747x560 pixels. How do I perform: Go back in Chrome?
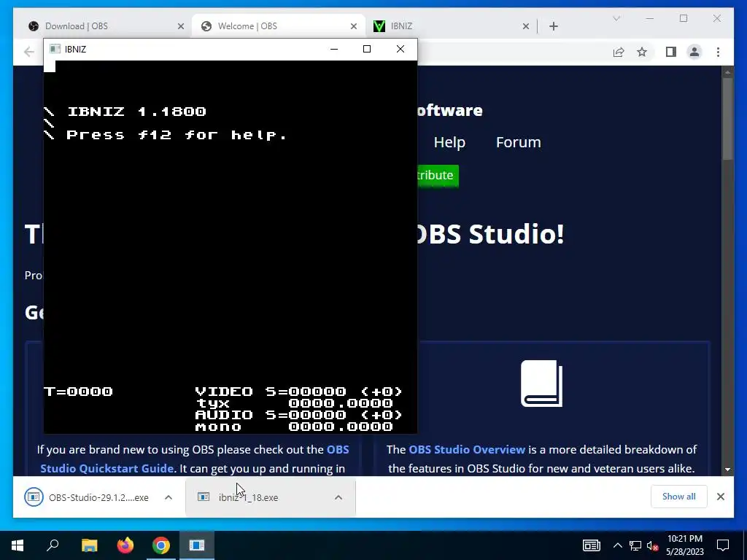pyautogui.click(x=28, y=52)
